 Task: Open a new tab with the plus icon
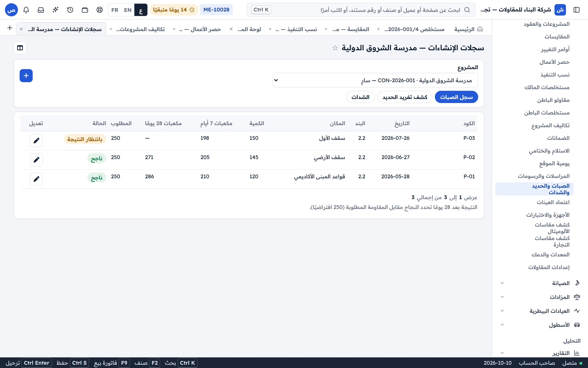pos(10,28)
